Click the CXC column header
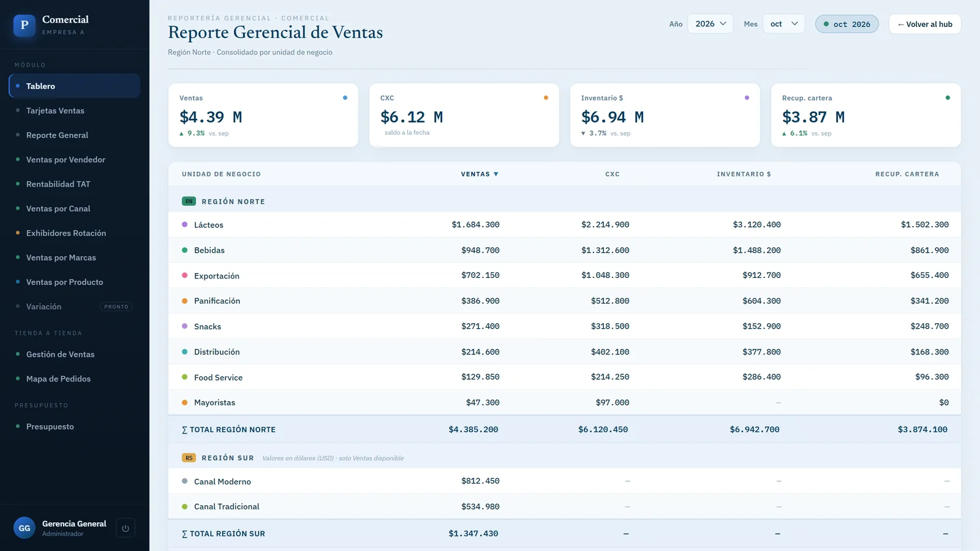The height and width of the screenshot is (551, 980). [x=612, y=174]
